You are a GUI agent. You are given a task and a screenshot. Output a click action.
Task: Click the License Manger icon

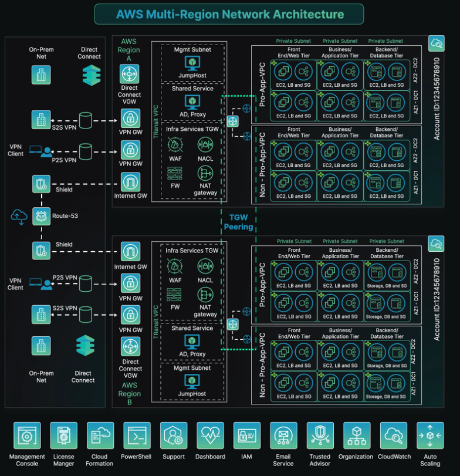pyautogui.click(x=64, y=436)
